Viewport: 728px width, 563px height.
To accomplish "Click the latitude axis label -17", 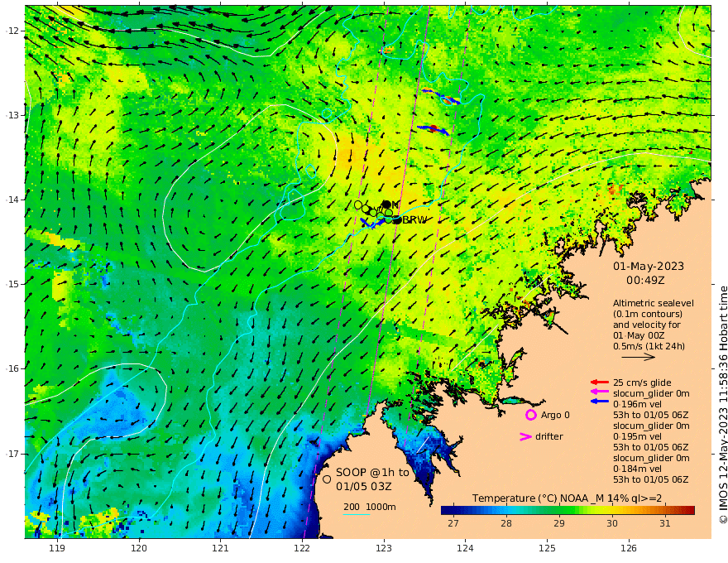I will click(x=12, y=454).
